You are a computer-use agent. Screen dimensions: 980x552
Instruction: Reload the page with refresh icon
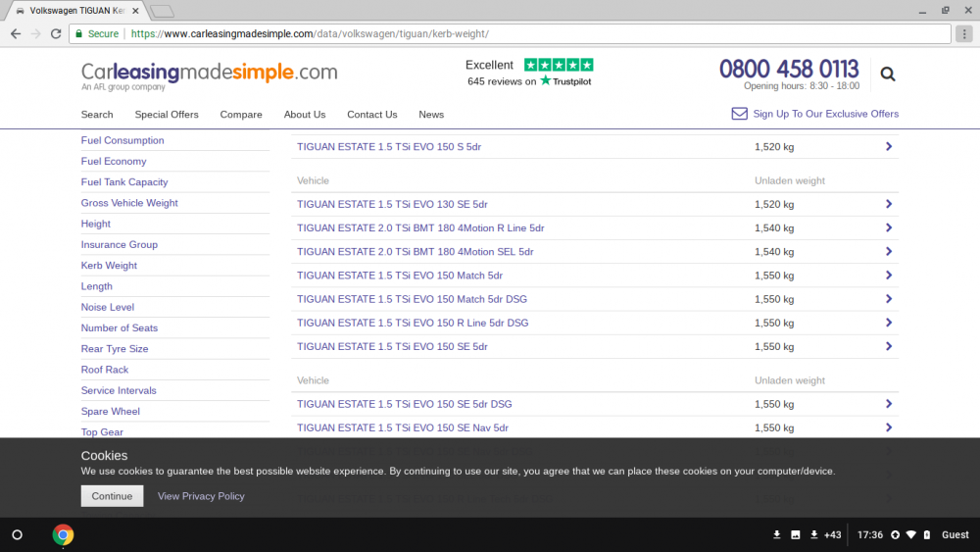click(56, 33)
